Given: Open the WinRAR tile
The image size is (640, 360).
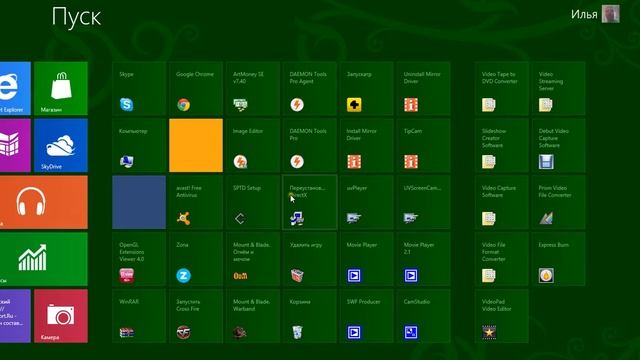Looking at the screenshot, I should (x=139, y=316).
